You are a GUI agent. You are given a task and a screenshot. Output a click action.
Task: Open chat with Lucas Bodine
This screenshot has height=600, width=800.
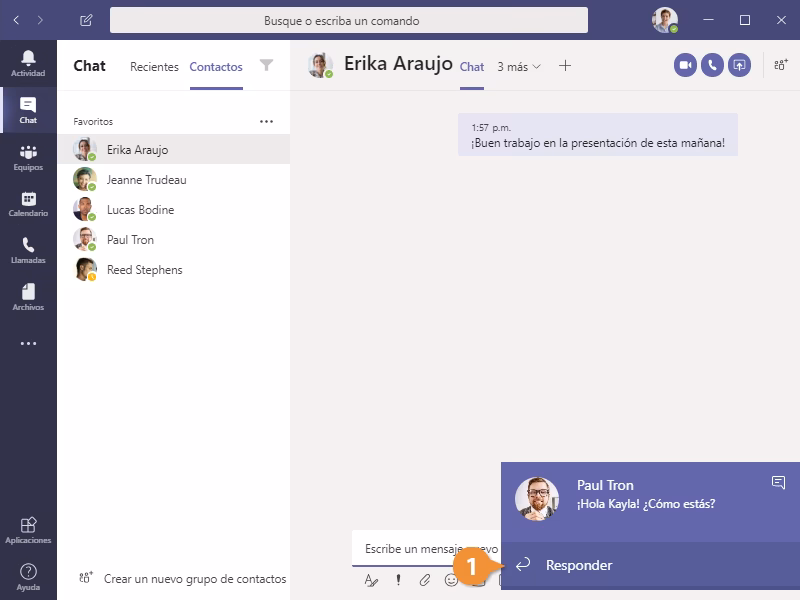[173, 210]
